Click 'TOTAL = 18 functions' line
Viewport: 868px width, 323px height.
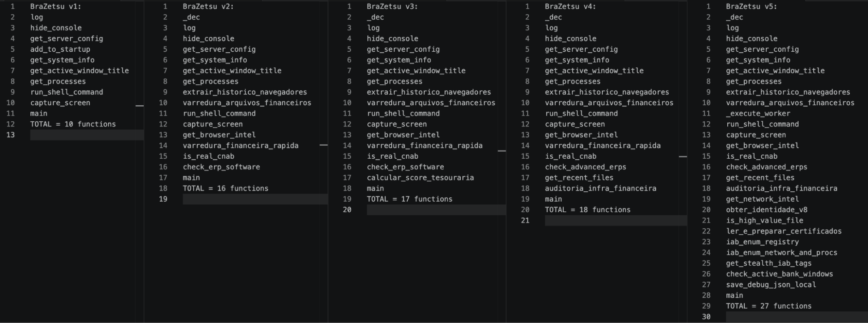pyautogui.click(x=587, y=210)
